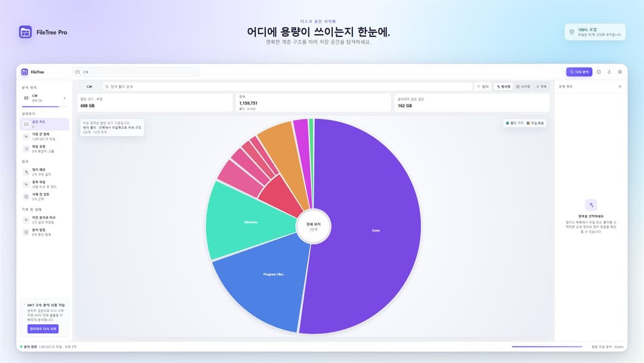Click the info icon beside the re-analyze button

(x=599, y=72)
